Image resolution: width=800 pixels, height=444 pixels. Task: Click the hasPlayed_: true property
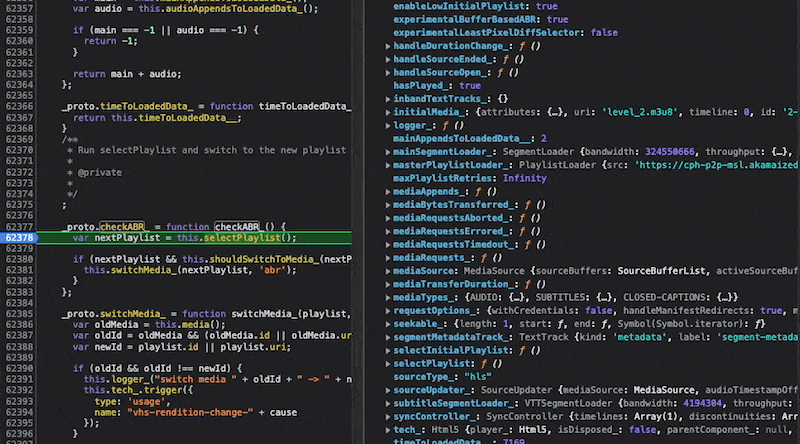(x=437, y=86)
